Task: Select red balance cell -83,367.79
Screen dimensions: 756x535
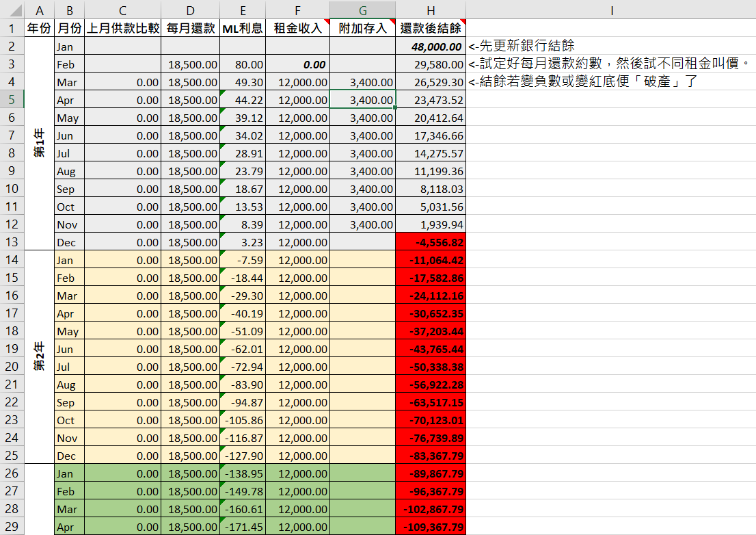Action: [431, 456]
